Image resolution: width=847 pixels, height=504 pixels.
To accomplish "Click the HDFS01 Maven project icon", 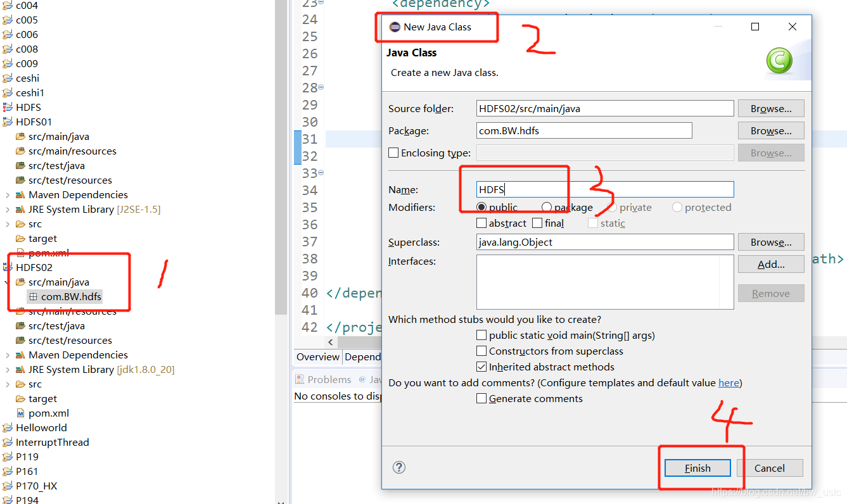I will tap(8, 122).
